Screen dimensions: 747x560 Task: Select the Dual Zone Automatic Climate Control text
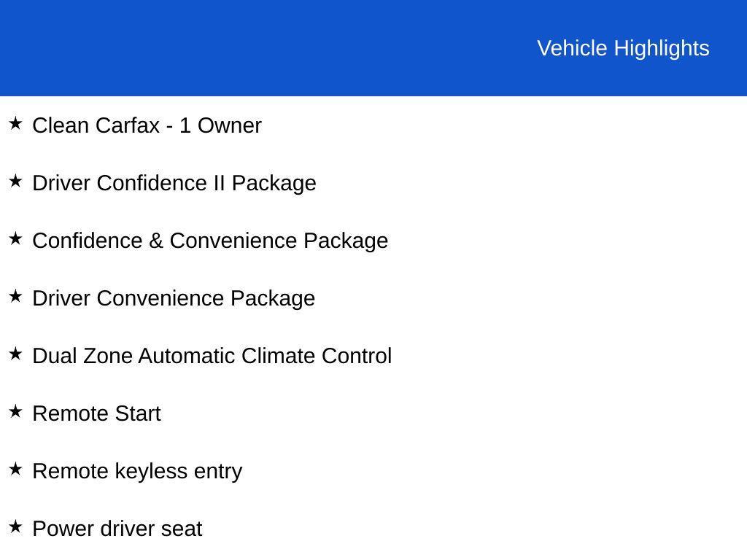[x=212, y=356]
